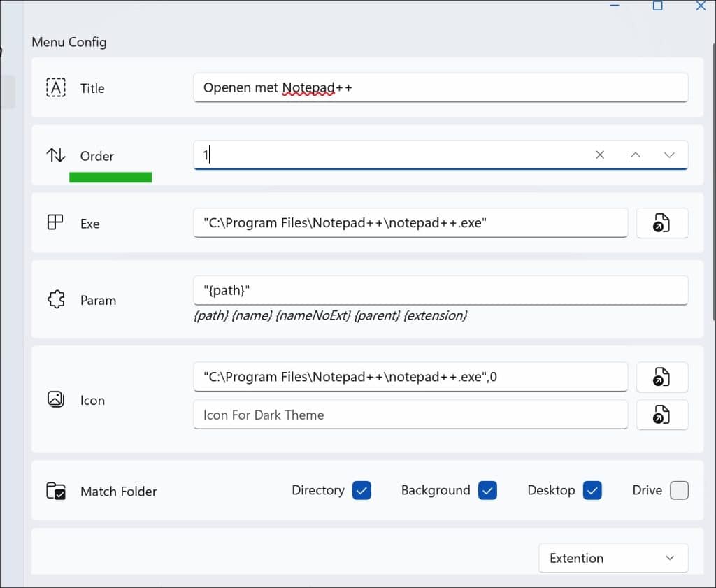
Task: Disable the Background checkbox
Action: (x=487, y=491)
